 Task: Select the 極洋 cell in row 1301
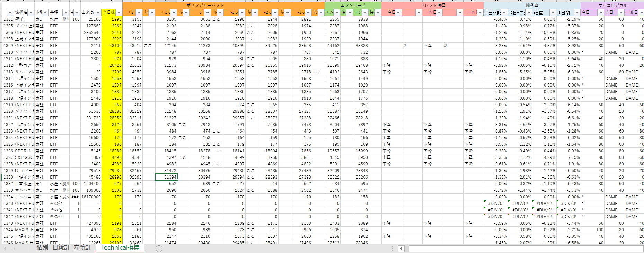tap(24, 19)
